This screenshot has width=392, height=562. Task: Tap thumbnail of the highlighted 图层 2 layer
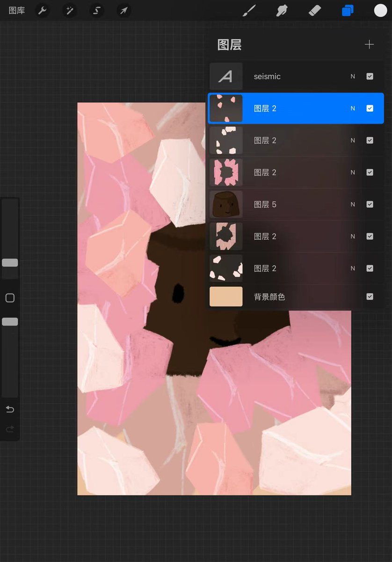tap(226, 108)
